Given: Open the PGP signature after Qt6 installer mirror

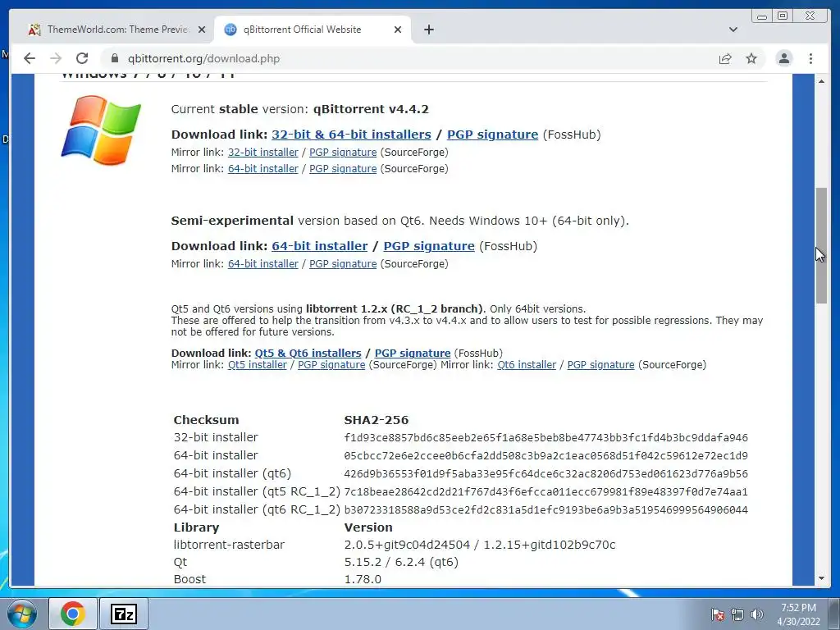Looking at the screenshot, I should 600,365.
